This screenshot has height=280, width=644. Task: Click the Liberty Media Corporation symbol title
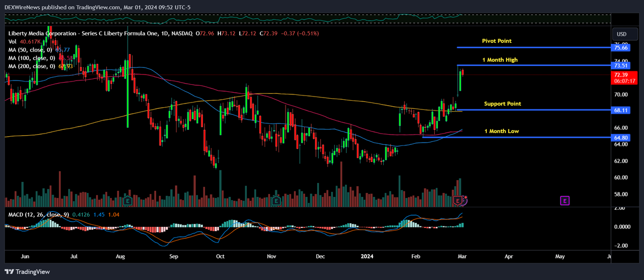pos(100,33)
